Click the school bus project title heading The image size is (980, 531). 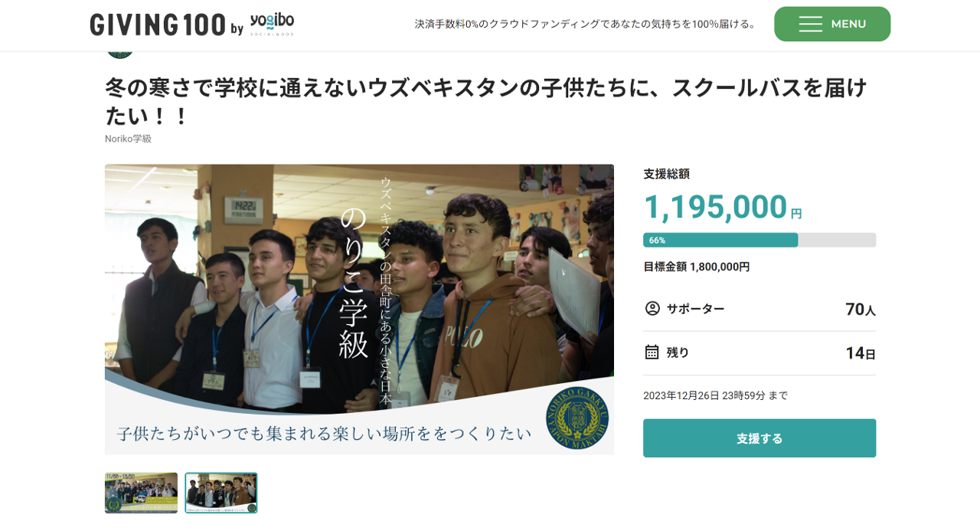coord(486,101)
